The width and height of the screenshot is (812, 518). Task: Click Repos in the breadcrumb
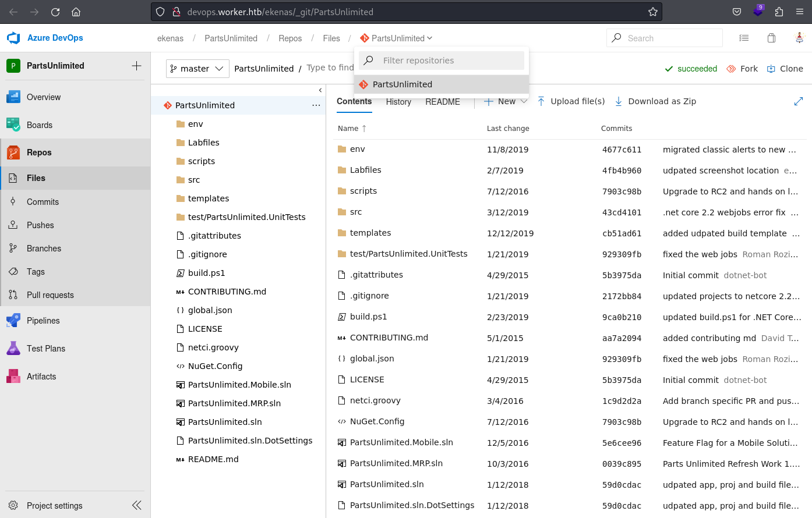(x=290, y=38)
